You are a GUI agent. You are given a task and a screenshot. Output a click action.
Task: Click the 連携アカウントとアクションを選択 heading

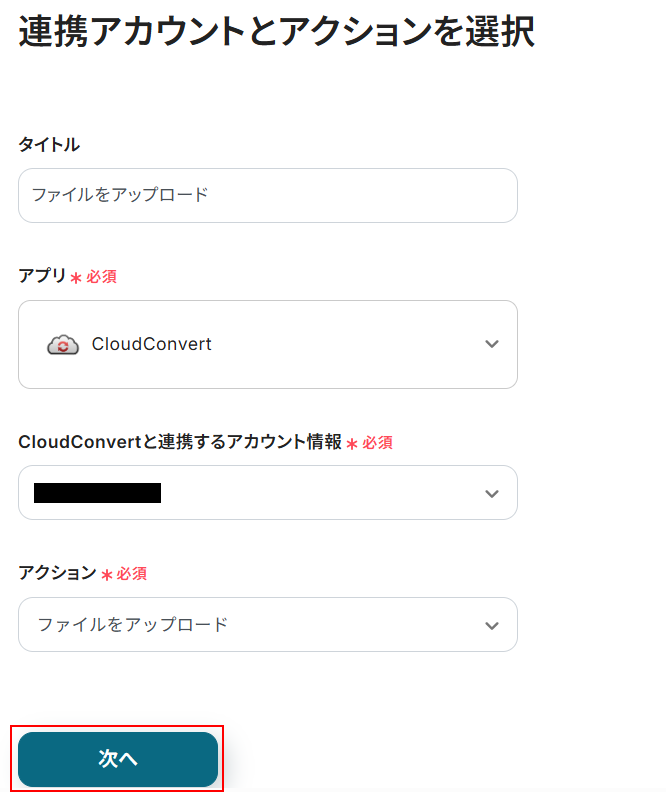tap(276, 33)
